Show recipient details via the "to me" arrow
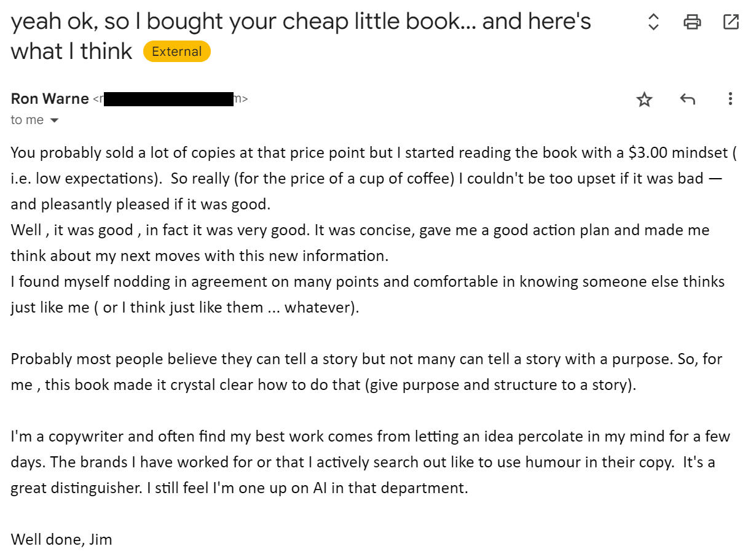This screenshot has width=756, height=557. click(x=54, y=120)
